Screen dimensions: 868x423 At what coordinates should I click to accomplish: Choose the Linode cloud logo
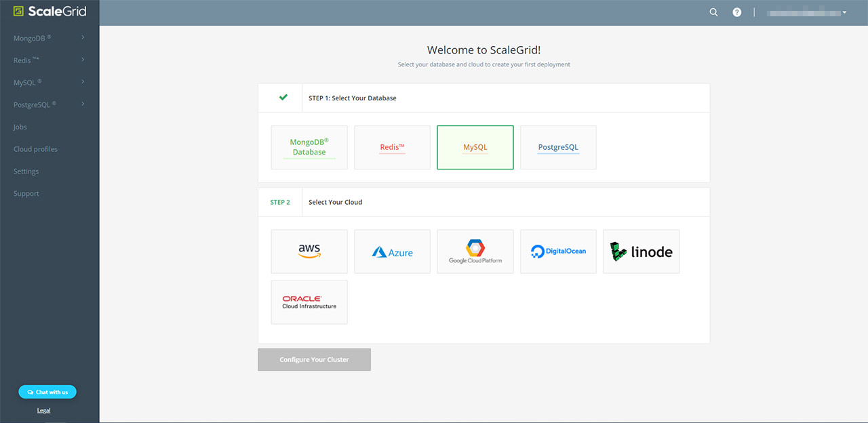point(642,251)
